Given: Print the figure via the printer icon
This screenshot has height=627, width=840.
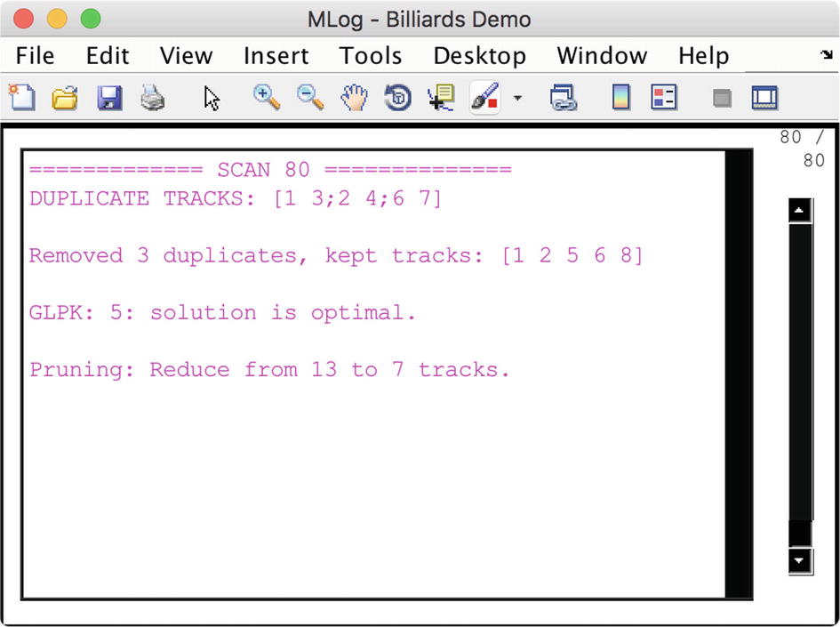Looking at the screenshot, I should [x=153, y=98].
